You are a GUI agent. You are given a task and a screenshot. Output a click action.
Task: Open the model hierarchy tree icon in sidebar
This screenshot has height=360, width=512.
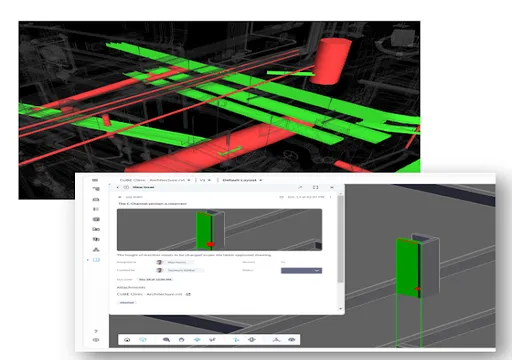pos(96,249)
